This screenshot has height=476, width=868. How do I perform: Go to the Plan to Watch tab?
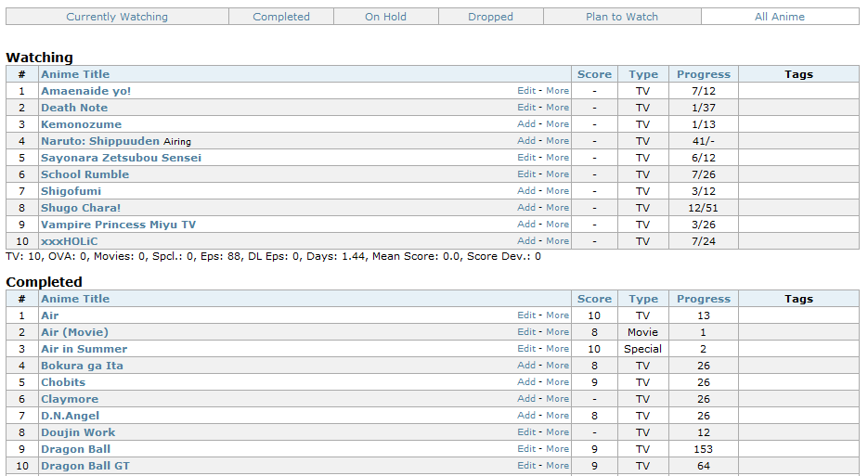point(622,17)
